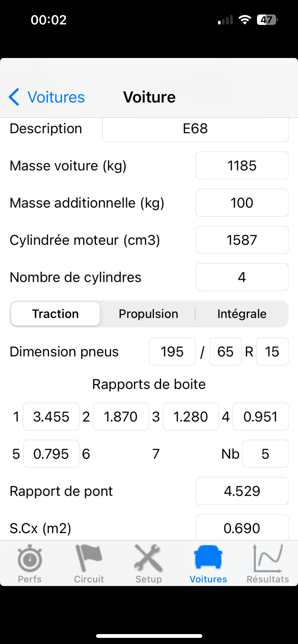
Task: Edit Masse voiture value 1185
Action: (x=242, y=166)
